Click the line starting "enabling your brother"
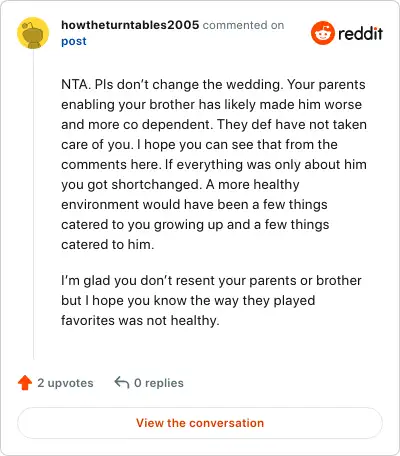Screen dimensions: 400x456 point(211,105)
